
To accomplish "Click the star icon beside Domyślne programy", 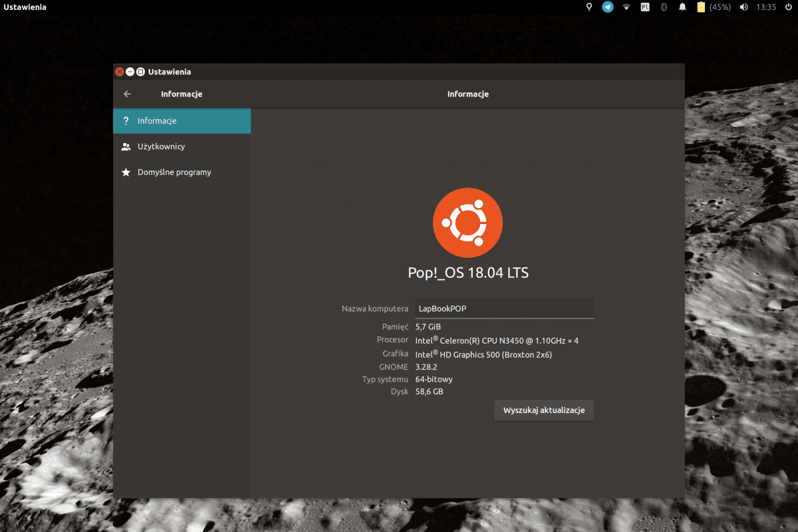I will (x=126, y=172).
